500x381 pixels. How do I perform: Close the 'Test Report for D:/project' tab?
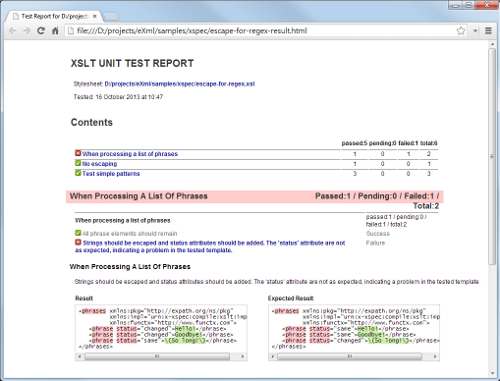[x=95, y=16]
